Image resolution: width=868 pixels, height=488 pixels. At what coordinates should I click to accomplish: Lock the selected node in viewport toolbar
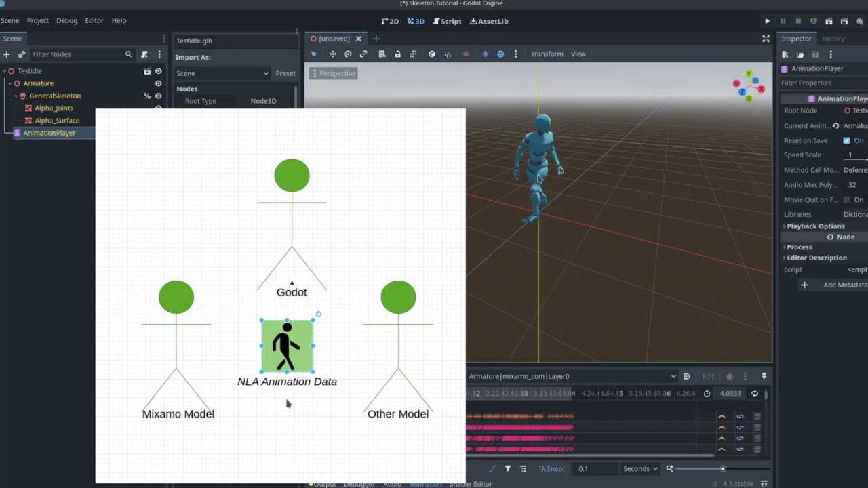point(397,54)
